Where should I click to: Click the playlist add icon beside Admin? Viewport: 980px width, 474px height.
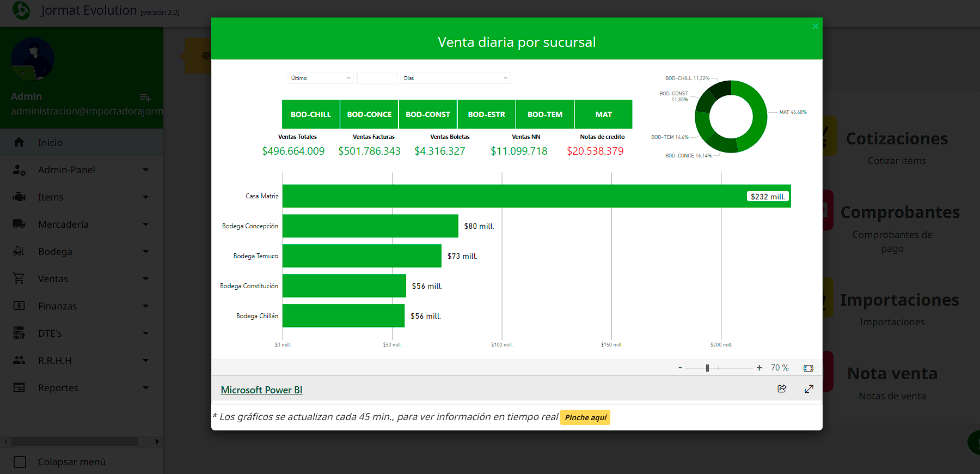(x=145, y=98)
